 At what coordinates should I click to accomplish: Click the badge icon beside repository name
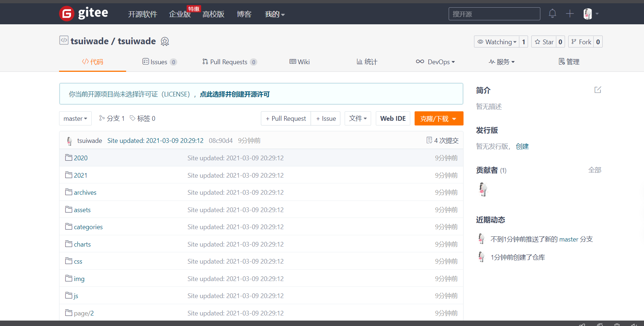pos(165,41)
